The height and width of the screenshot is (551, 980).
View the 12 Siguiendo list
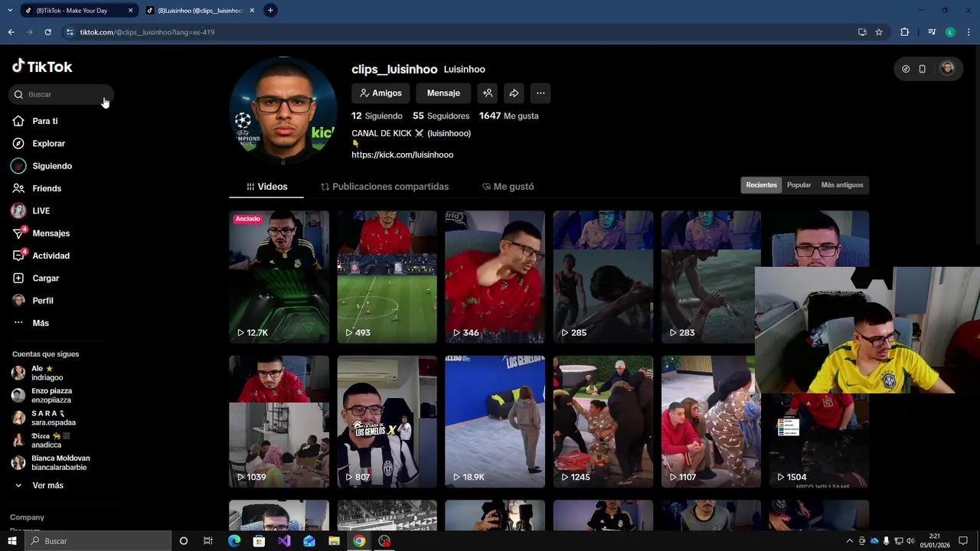click(x=377, y=116)
